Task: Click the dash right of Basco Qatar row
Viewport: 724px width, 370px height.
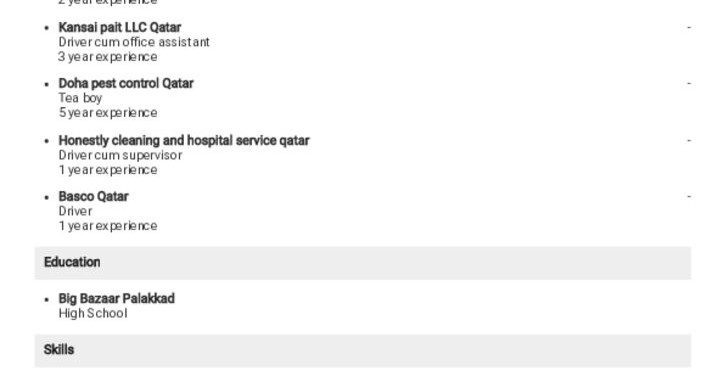Action: [x=689, y=196]
